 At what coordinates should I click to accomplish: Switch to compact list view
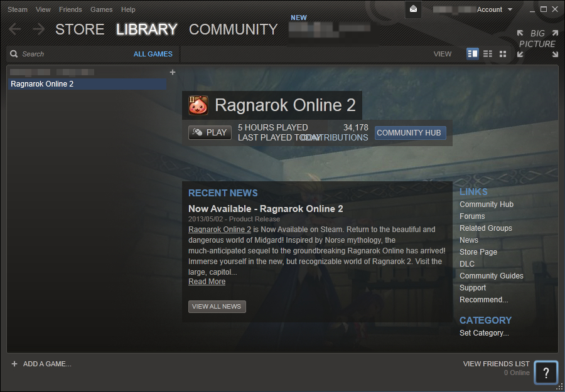click(488, 54)
